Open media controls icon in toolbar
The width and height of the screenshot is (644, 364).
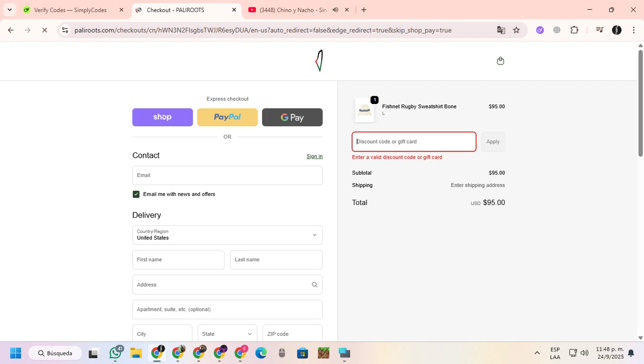pyautogui.click(x=600, y=30)
